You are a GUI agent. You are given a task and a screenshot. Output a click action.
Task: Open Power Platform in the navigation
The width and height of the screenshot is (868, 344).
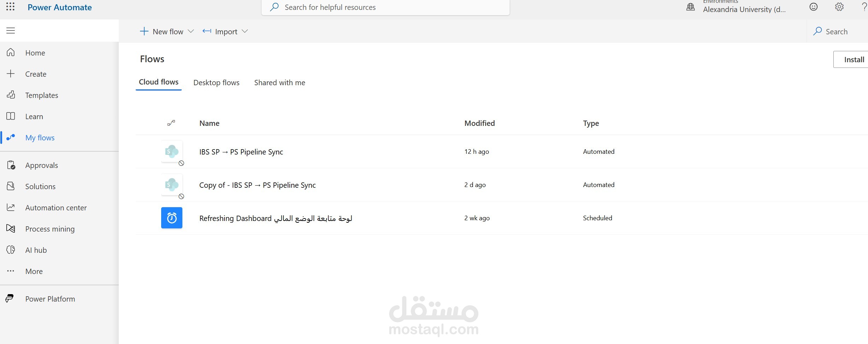click(x=50, y=299)
